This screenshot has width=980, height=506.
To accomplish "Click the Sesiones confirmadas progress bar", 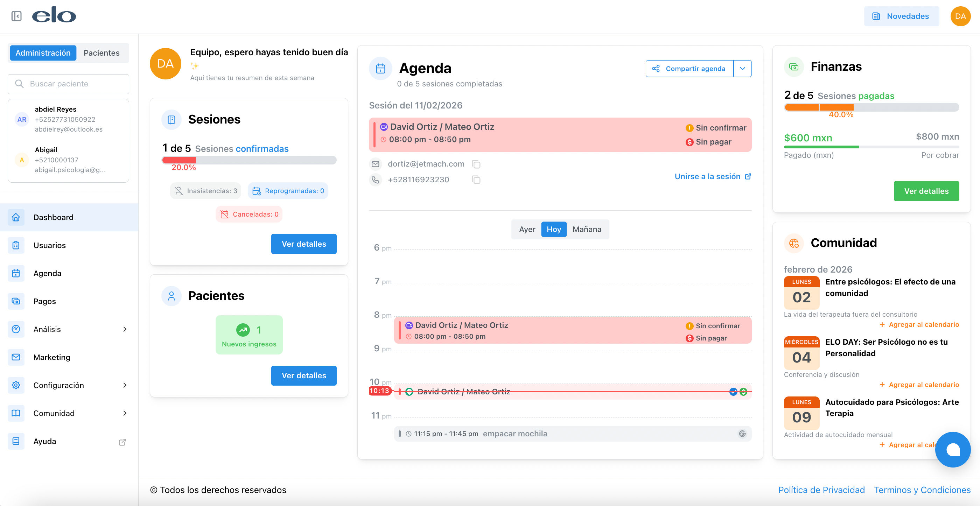I will 249,160.
